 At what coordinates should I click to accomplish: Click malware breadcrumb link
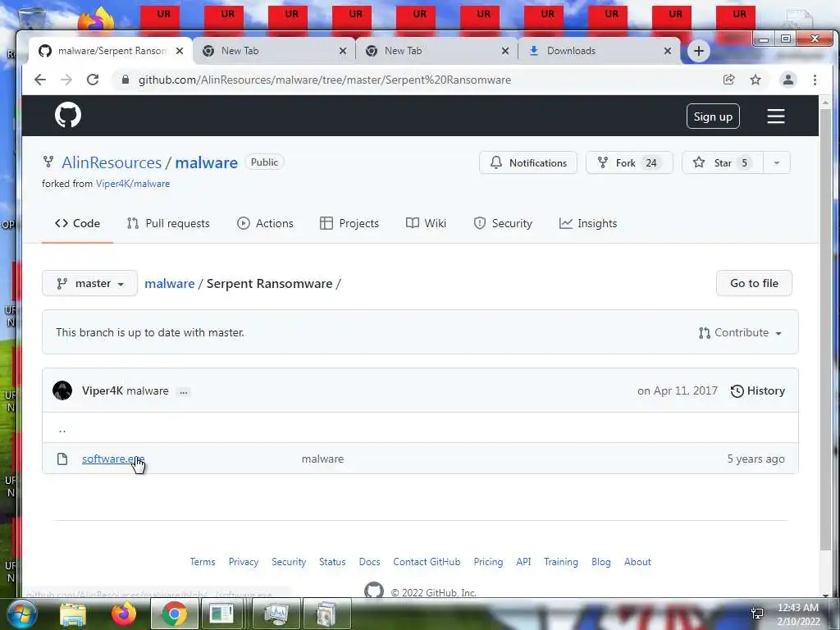[169, 283]
